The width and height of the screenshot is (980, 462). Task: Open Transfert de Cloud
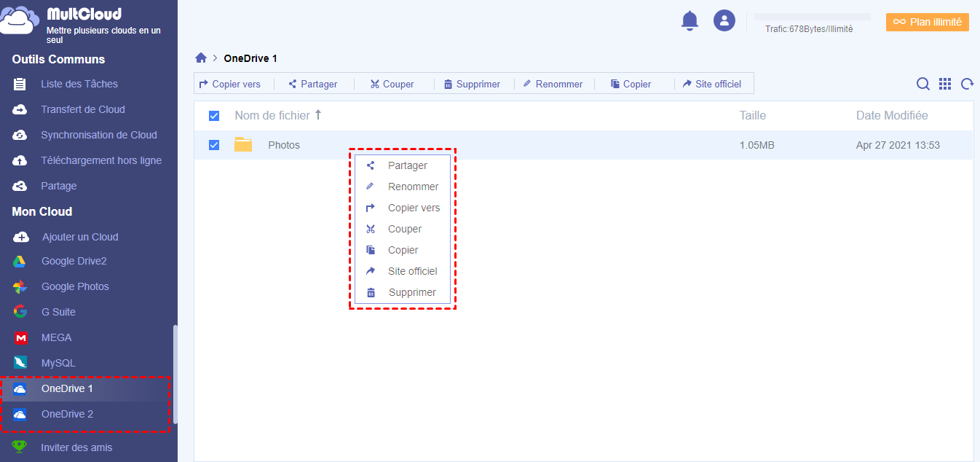pos(83,109)
